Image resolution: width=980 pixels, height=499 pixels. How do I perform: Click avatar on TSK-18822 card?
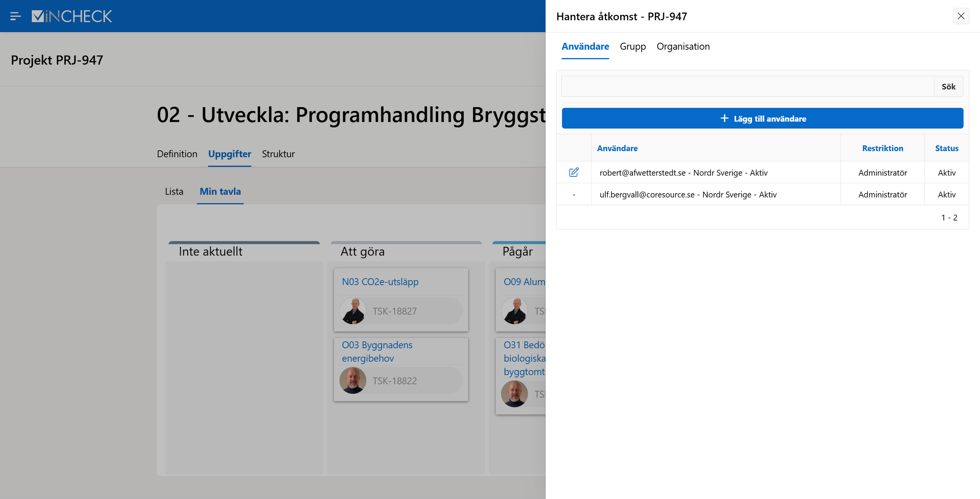[x=353, y=380]
